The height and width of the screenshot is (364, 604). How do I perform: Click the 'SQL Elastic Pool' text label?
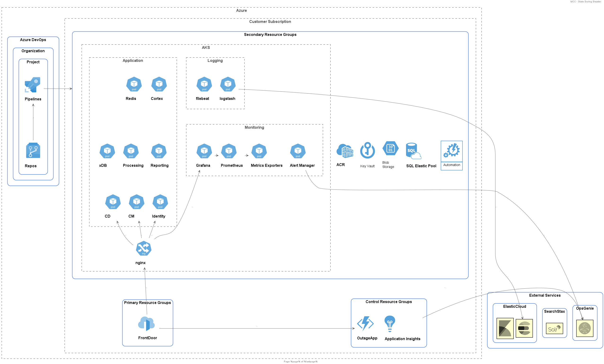421,166
